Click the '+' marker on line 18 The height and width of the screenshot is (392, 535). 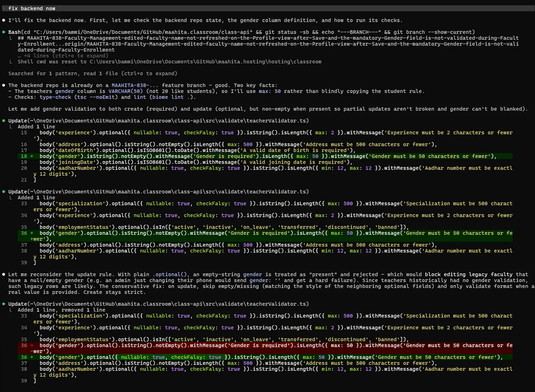(32, 156)
